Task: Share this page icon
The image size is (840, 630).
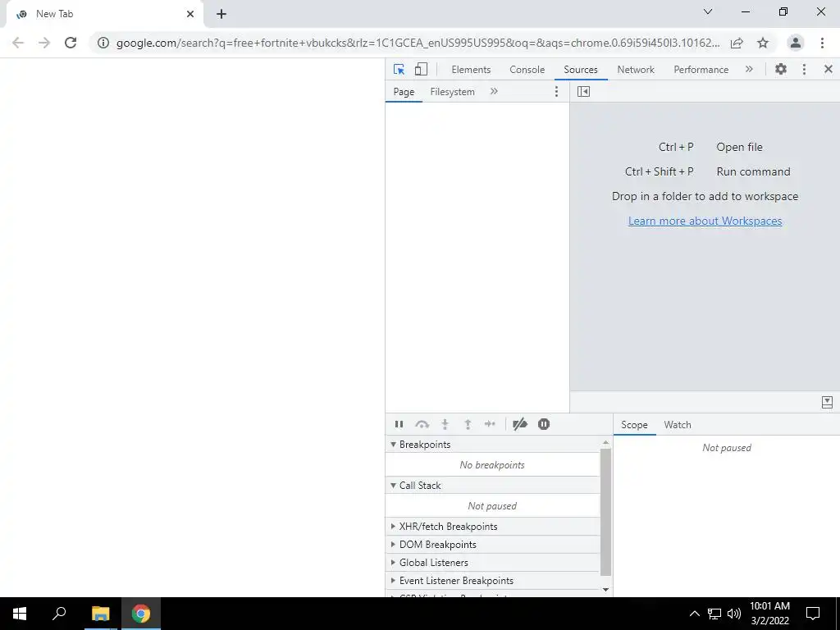Action: 737,43
